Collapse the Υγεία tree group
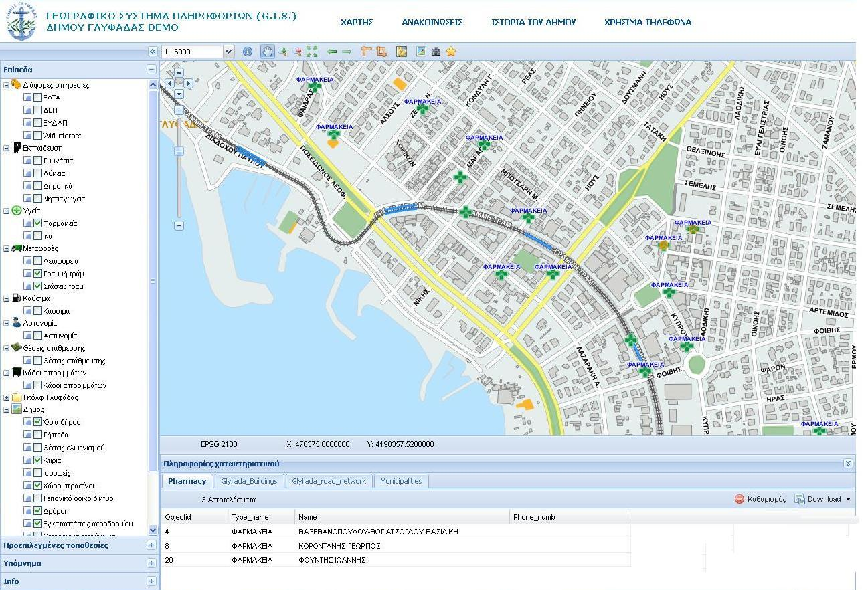The image size is (868, 590). (x=7, y=211)
